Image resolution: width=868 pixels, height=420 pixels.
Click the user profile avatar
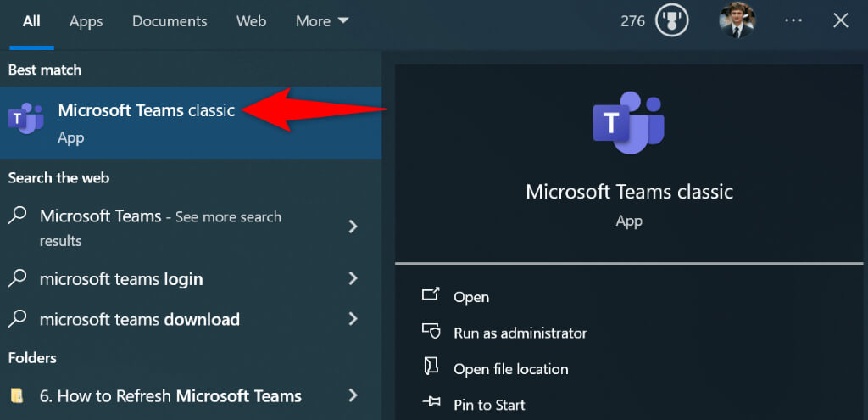click(737, 21)
